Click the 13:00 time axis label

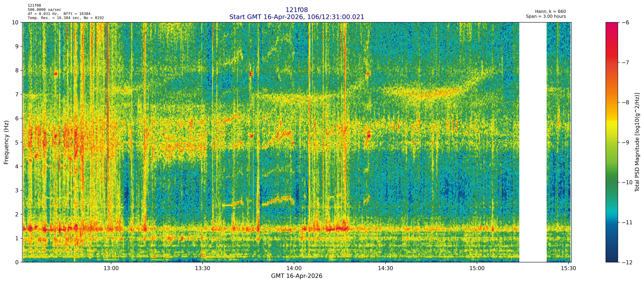(111, 269)
